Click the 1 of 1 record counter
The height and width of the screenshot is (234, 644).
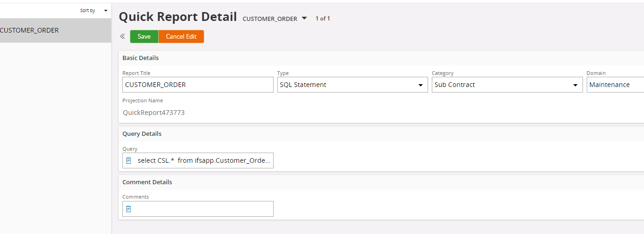pos(322,19)
